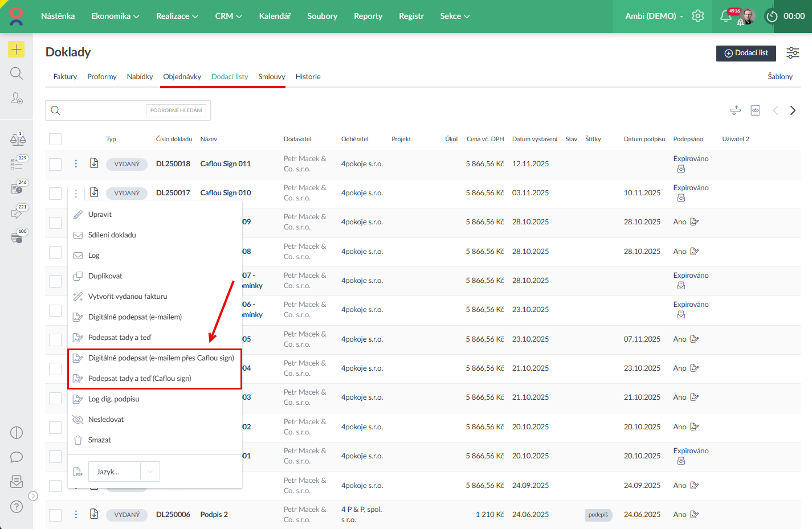812x529 pixels.
Task: Open the three-dot menu for DL250006 row
Action: 76,514
